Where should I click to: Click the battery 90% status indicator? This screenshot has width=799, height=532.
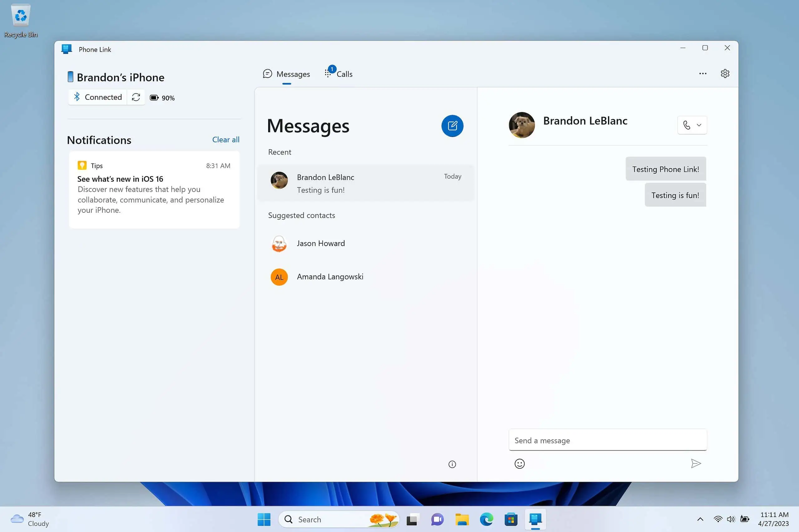pos(162,97)
